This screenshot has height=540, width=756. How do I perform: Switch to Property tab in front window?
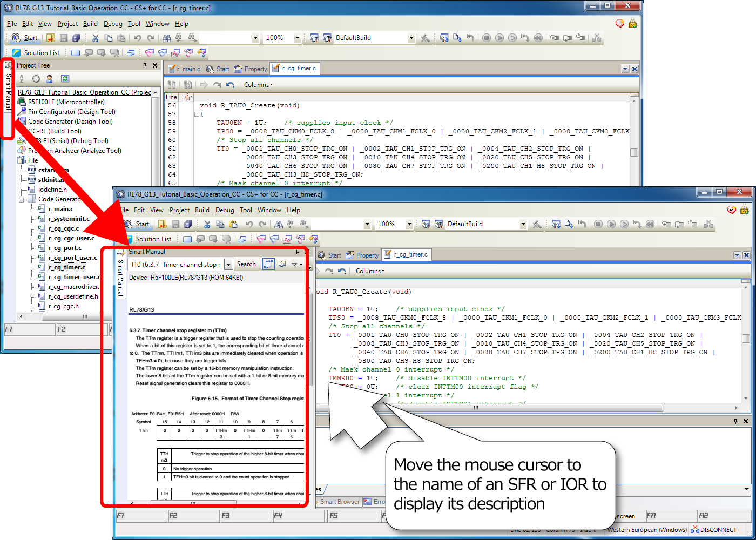pyautogui.click(x=362, y=255)
